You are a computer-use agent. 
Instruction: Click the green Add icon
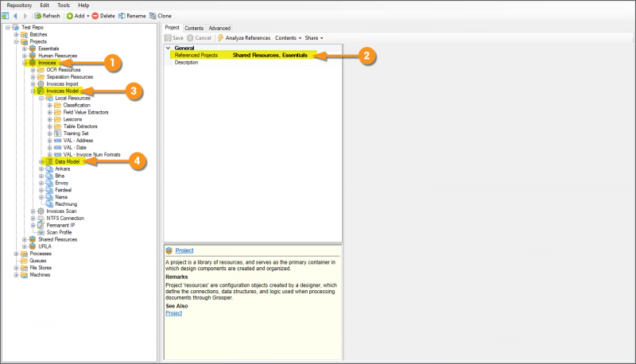pyautogui.click(x=70, y=16)
